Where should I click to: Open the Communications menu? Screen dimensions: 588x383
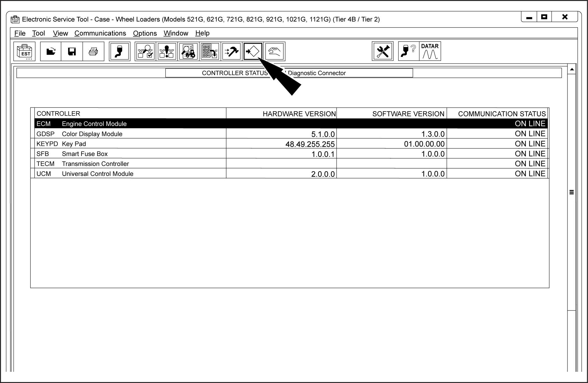pyautogui.click(x=100, y=33)
